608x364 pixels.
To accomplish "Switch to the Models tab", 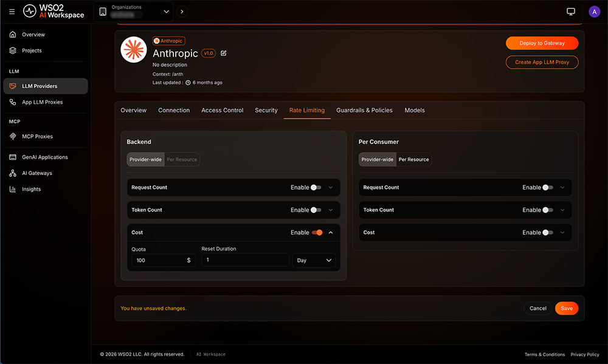I will click(415, 110).
